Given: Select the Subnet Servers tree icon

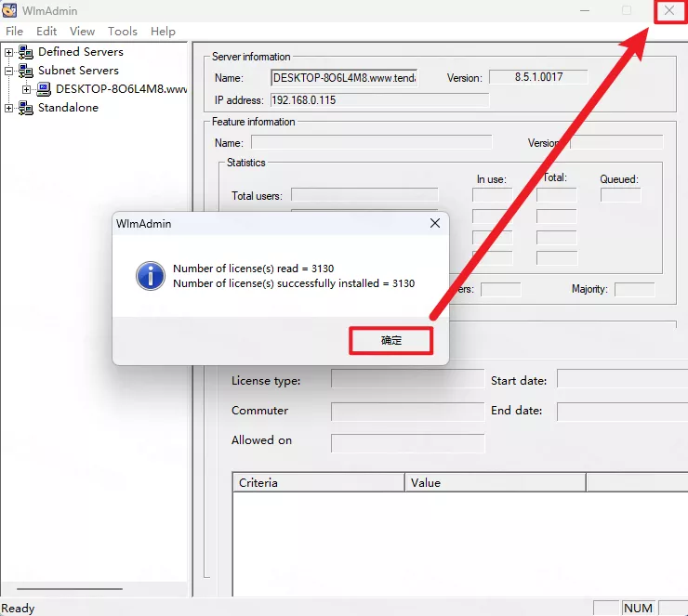Looking at the screenshot, I should tap(26, 71).
